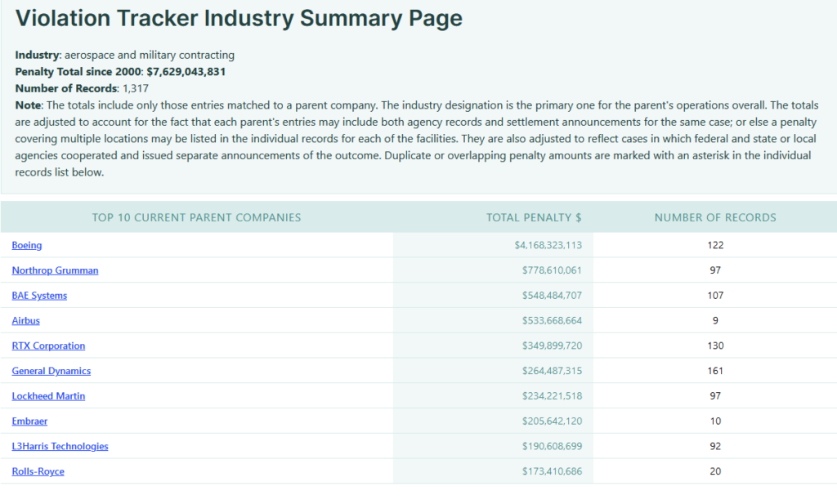This screenshot has width=837, height=504.
Task: Select Northrop Grumman's total penalty $778,610,061
Action: point(552,270)
